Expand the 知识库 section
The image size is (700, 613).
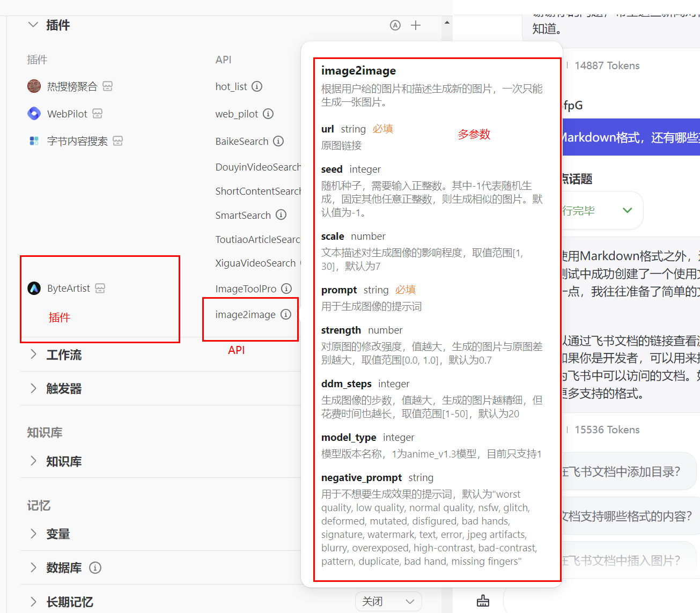33,461
